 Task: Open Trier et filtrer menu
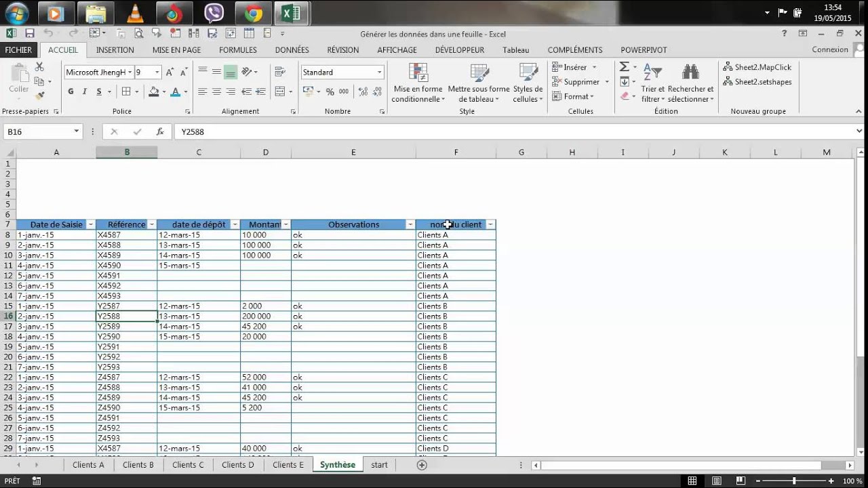click(653, 84)
